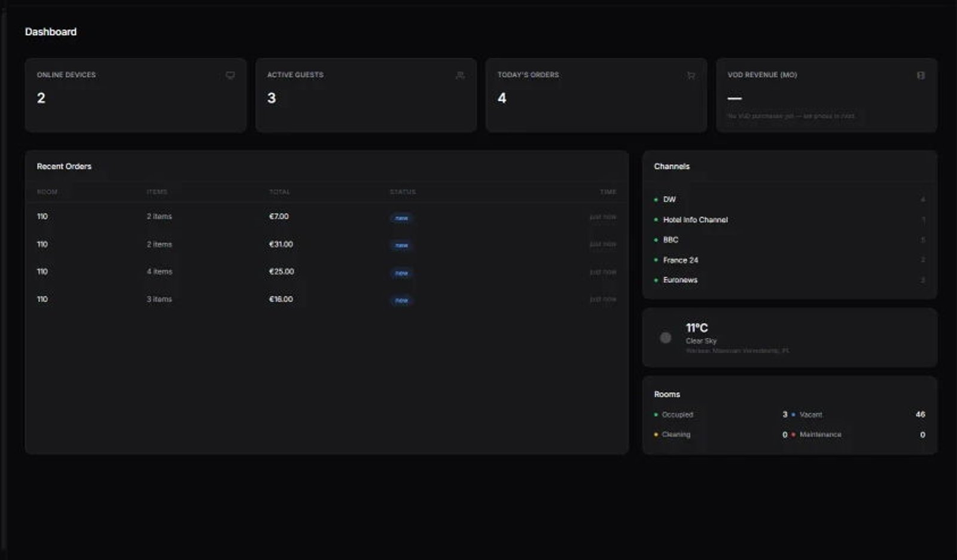Click the 'new' status badge for €31.00 order
This screenshot has height=560, width=957.
(401, 246)
